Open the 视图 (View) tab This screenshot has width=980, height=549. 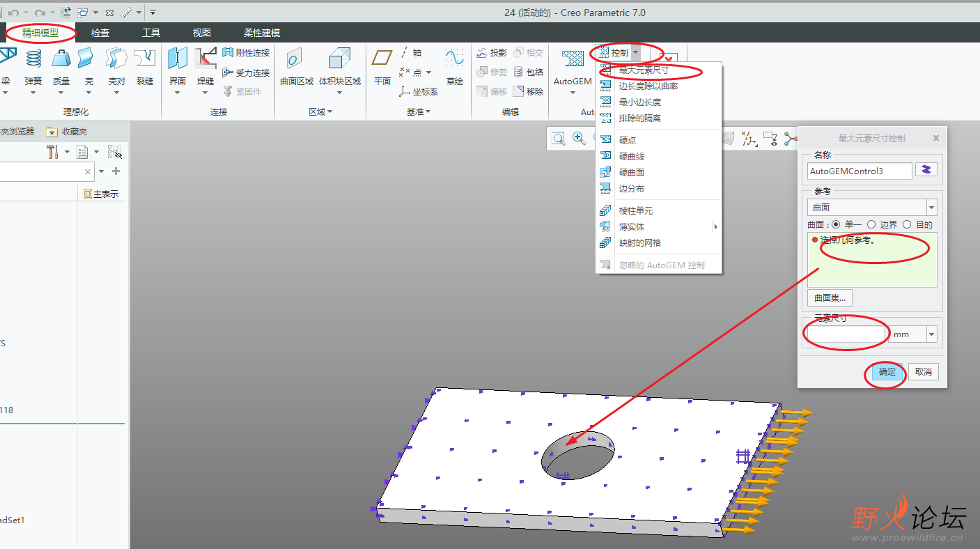(x=202, y=33)
